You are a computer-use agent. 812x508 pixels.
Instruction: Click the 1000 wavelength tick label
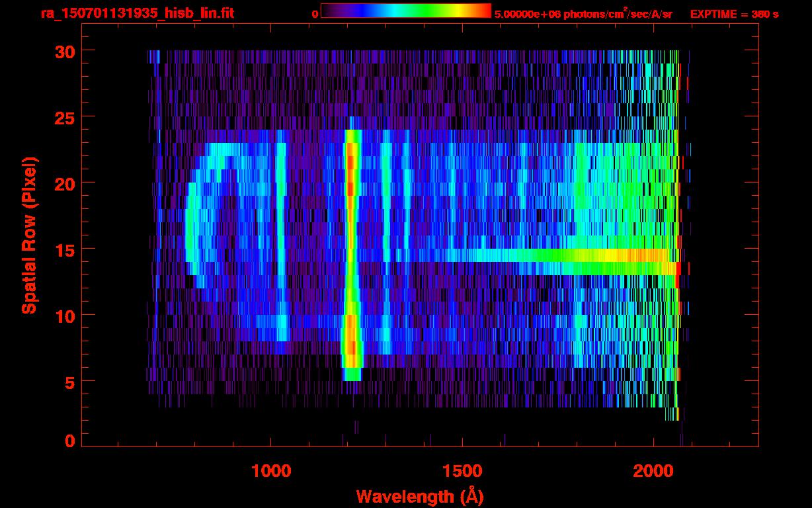[271, 471]
